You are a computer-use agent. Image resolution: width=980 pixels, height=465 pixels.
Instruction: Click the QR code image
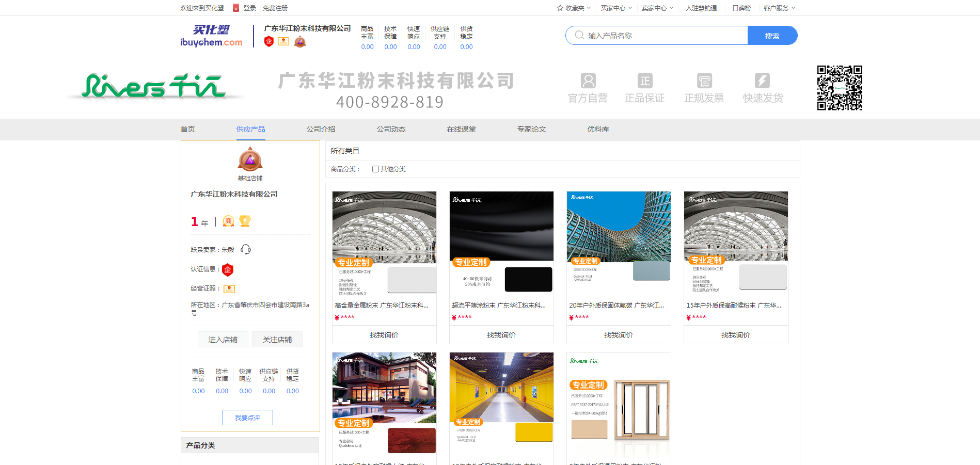[x=840, y=88]
